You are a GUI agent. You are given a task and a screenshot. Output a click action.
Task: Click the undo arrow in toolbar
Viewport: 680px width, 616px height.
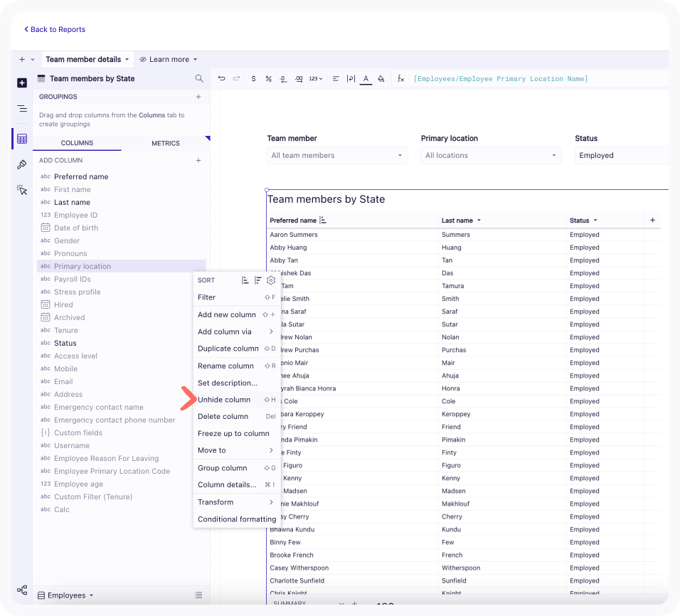tap(222, 78)
